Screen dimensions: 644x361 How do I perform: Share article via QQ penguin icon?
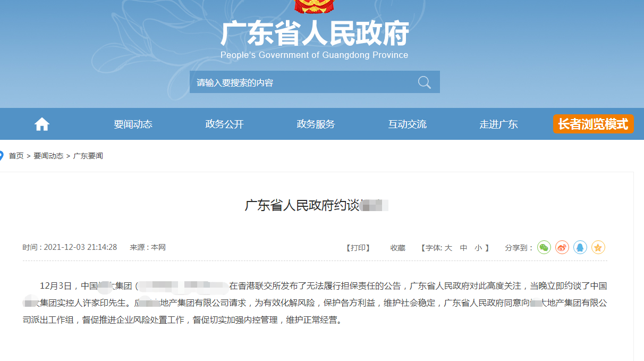point(580,247)
